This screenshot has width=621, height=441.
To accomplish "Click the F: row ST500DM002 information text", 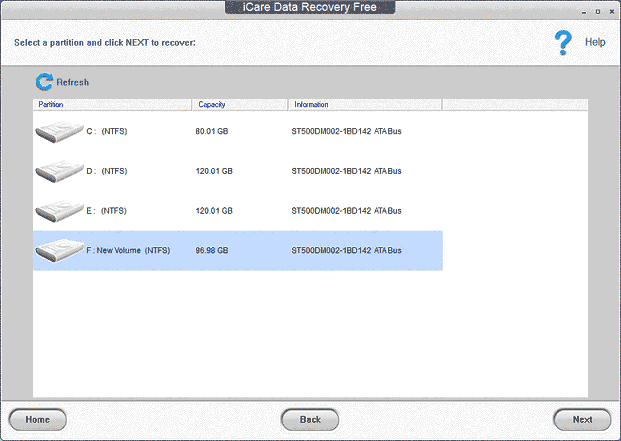I will click(x=346, y=250).
